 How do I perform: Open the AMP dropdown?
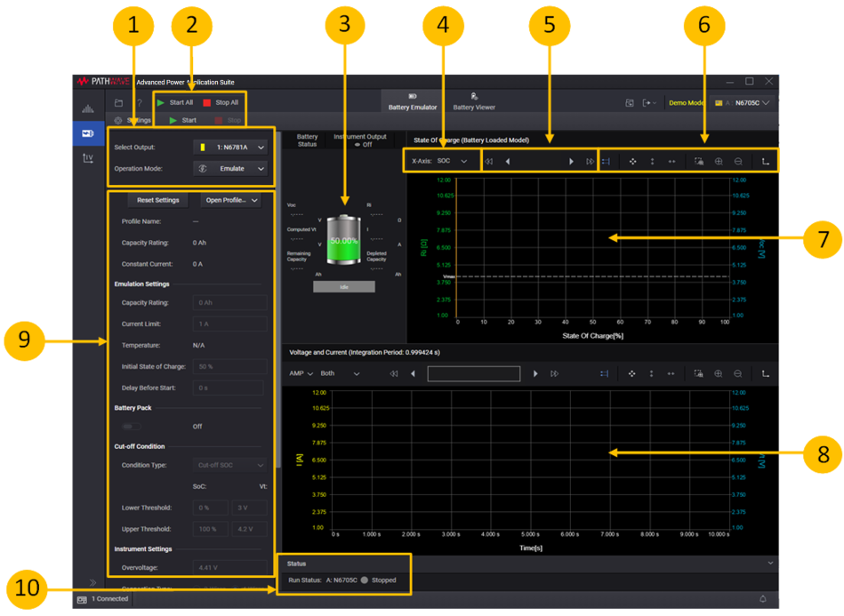click(301, 373)
